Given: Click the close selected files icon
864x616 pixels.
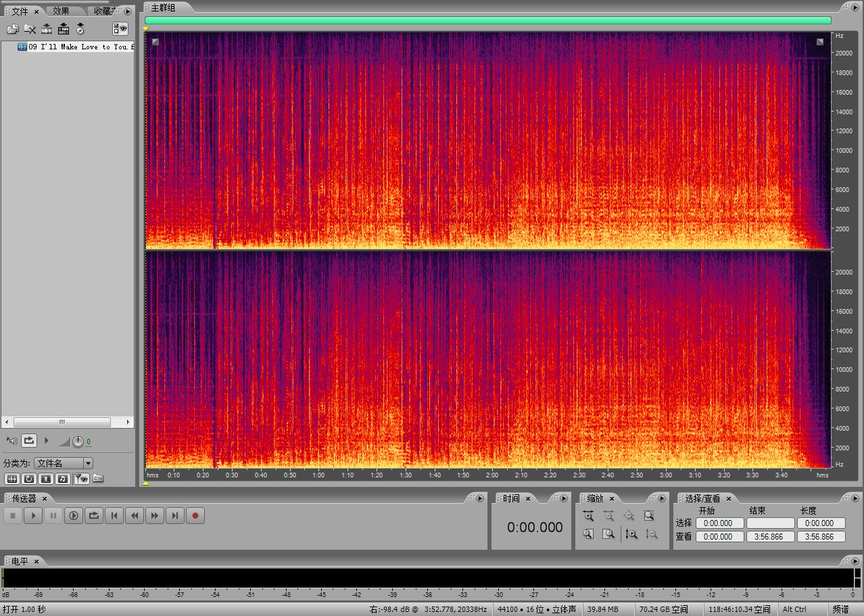Looking at the screenshot, I should click(30, 29).
